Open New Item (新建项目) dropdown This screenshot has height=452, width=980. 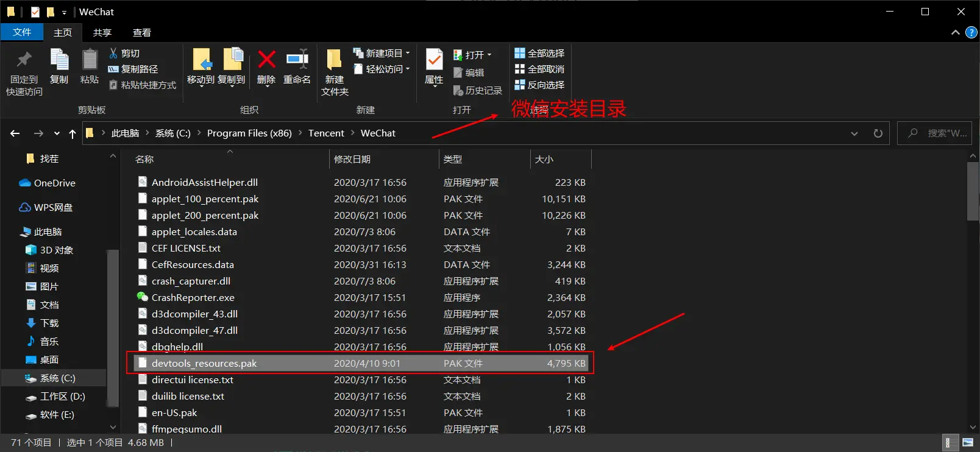pyautogui.click(x=382, y=53)
